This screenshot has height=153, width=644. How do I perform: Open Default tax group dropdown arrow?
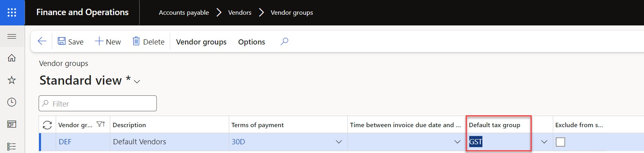544,142
